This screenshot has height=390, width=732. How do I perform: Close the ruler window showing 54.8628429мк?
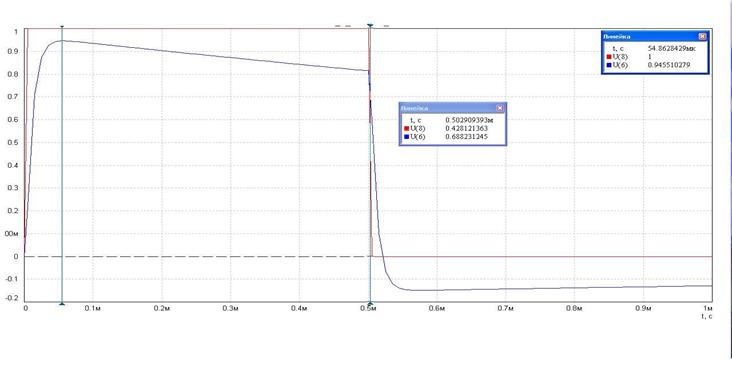pyautogui.click(x=702, y=36)
